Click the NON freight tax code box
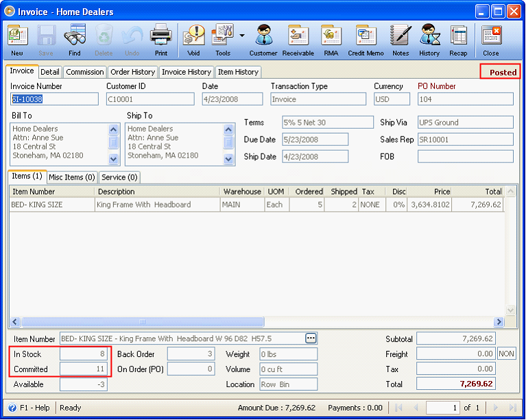Image resolution: width=526 pixels, height=420 pixels. pos(506,354)
